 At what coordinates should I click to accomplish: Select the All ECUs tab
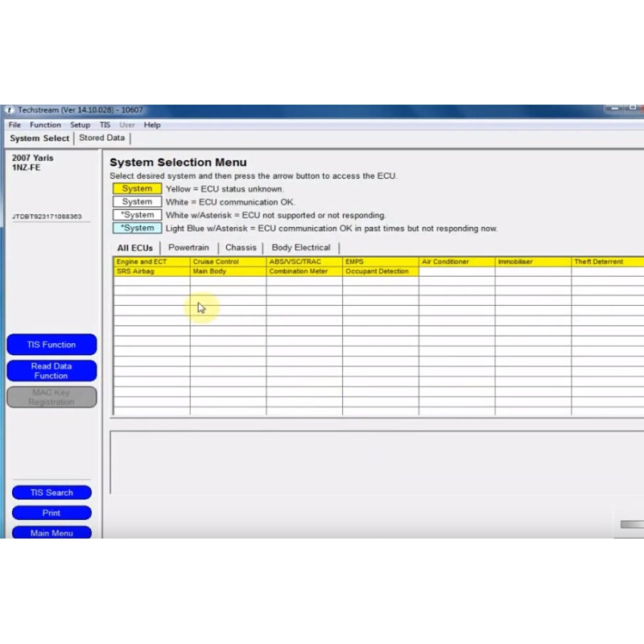click(x=134, y=248)
